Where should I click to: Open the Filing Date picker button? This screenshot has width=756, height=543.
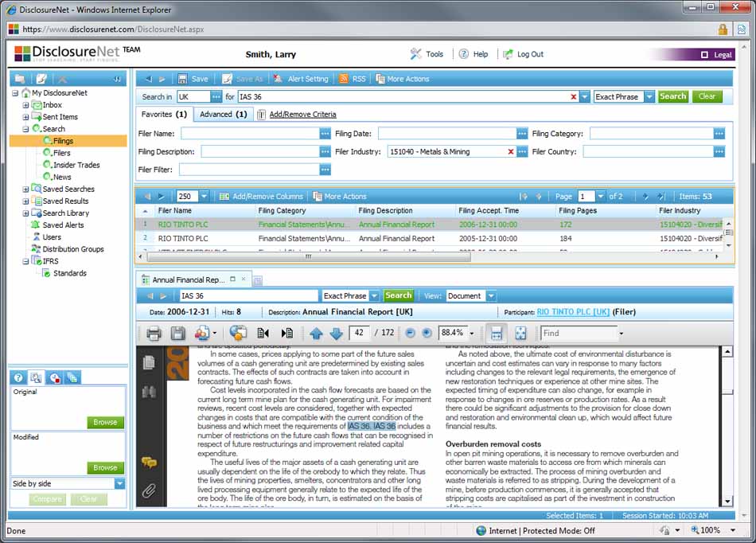[x=522, y=134]
